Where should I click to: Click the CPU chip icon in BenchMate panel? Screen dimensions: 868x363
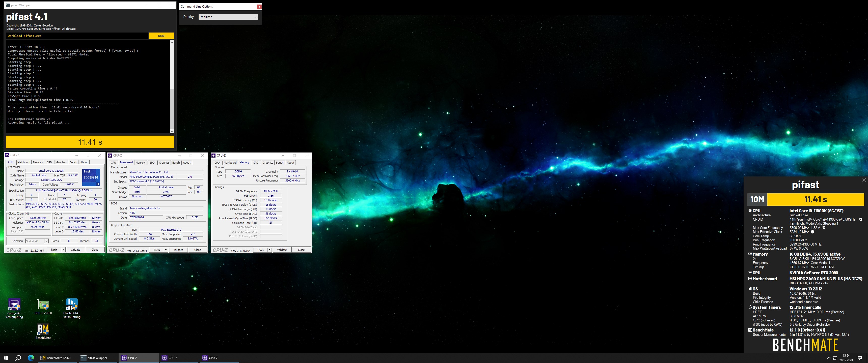click(x=750, y=210)
